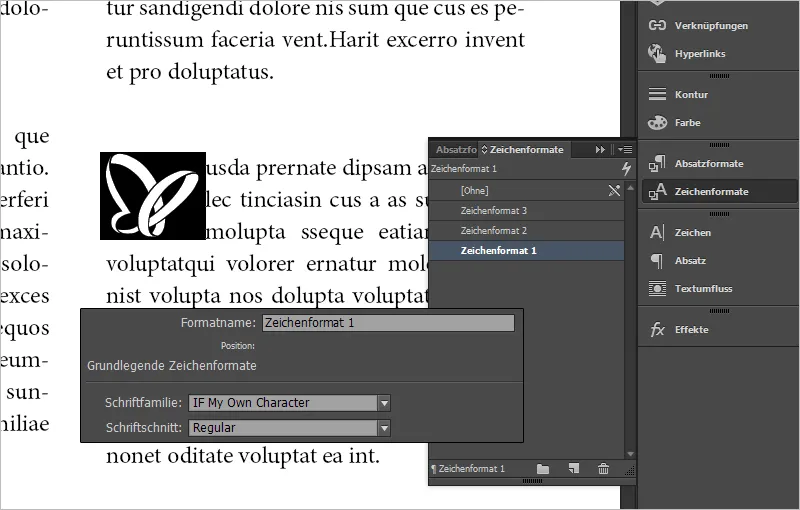The image size is (800, 510).
Task: Click the Grundlegende Zeichenformate heading
Action: pyautogui.click(x=172, y=366)
